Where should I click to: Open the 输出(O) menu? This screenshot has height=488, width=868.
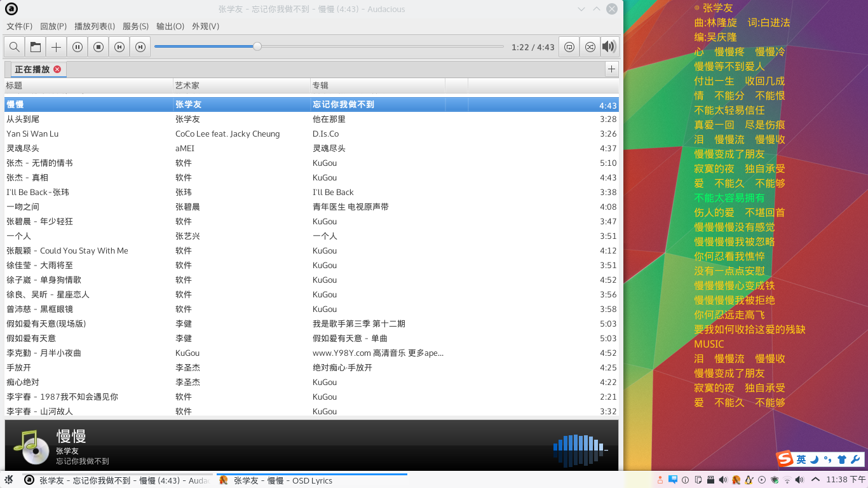[x=170, y=26]
